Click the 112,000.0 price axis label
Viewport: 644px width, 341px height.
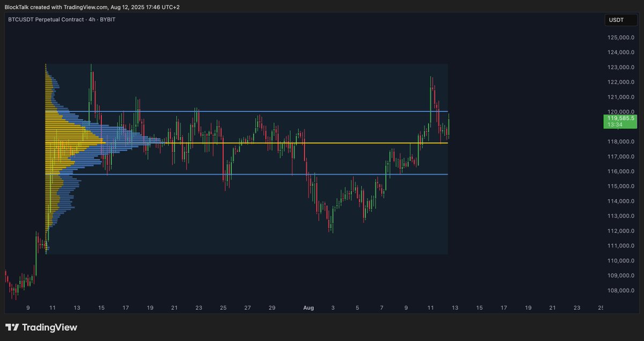pos(621,231)
